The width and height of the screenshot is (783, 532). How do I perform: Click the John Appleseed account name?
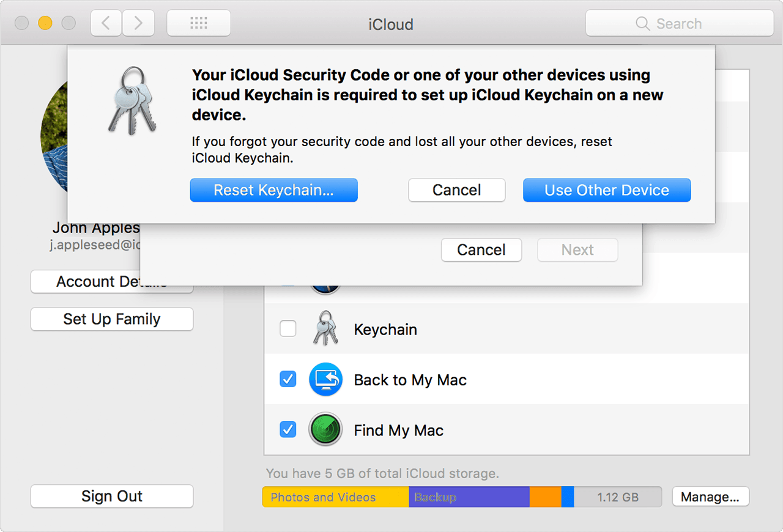96,228
